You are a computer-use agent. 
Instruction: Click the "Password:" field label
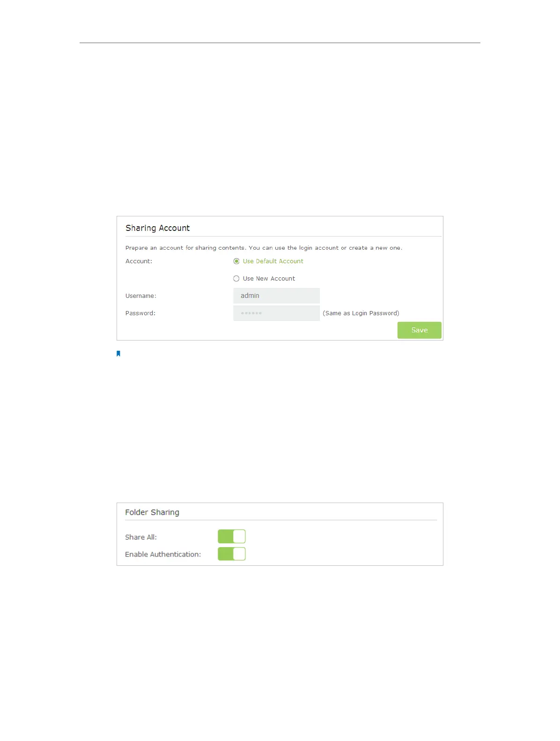(140, 313)
